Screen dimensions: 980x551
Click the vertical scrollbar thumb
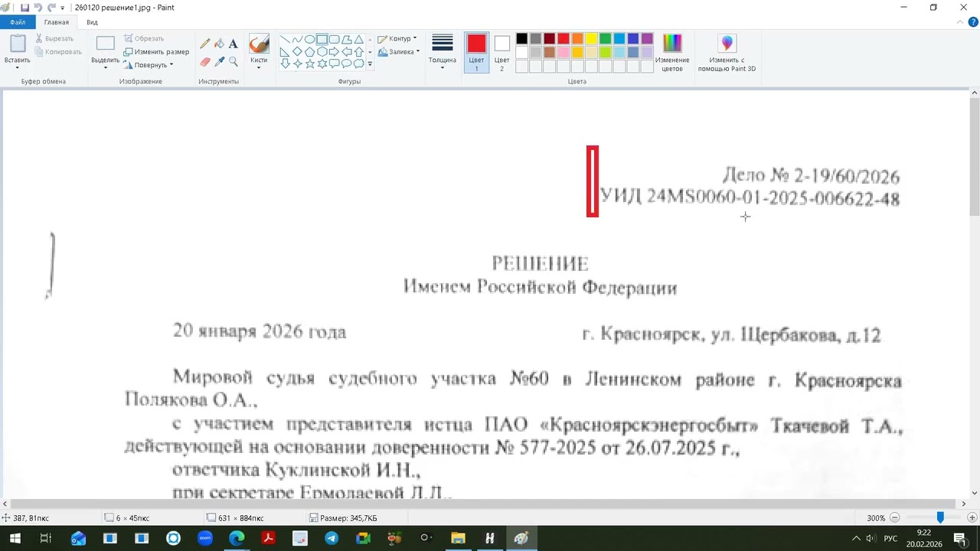tap(974, 158)
